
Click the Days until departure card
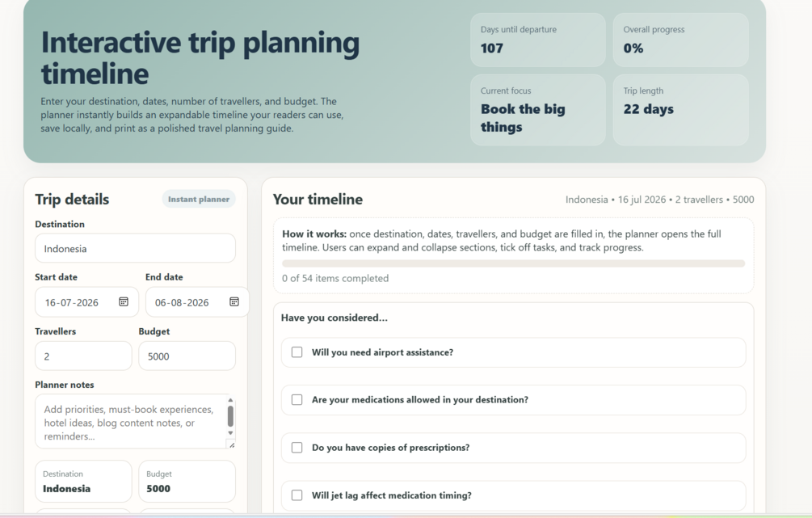click(537, 40)
